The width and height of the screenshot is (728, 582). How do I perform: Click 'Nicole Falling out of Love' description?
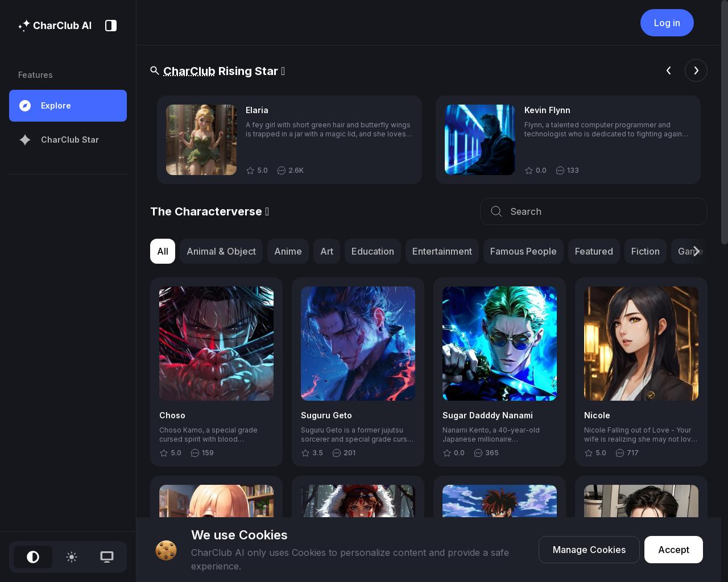pyautogui.click(x=641, y=435)
